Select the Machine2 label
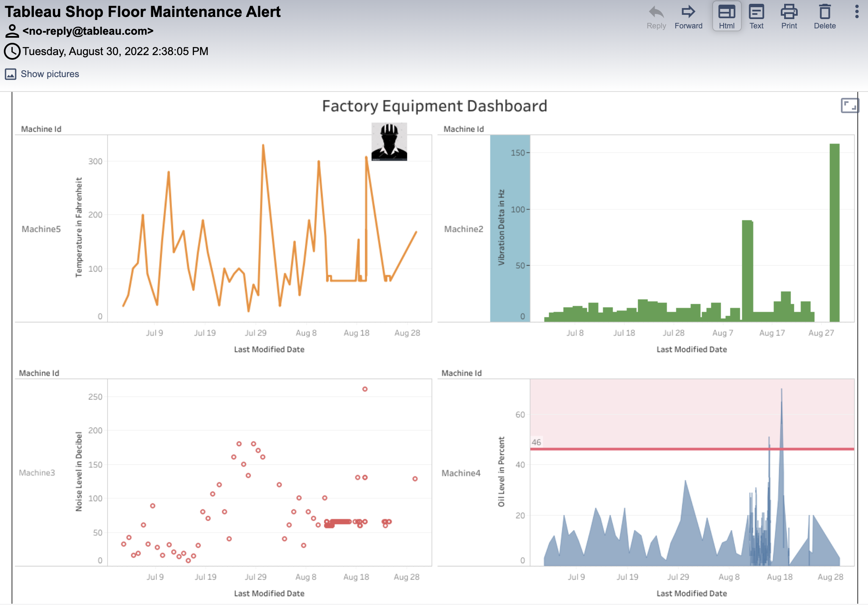Viewport: 868px width, 605px height. [x=464, y=229]
